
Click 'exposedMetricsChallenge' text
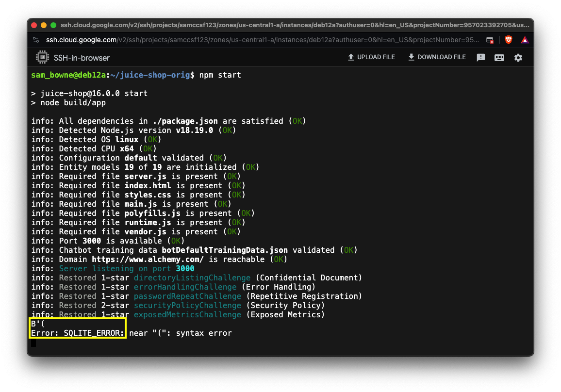(x=187, y=315)
